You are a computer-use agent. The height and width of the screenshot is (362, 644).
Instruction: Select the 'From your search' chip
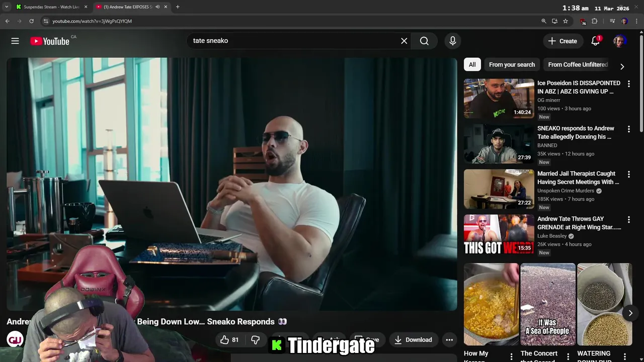[512, 64]
